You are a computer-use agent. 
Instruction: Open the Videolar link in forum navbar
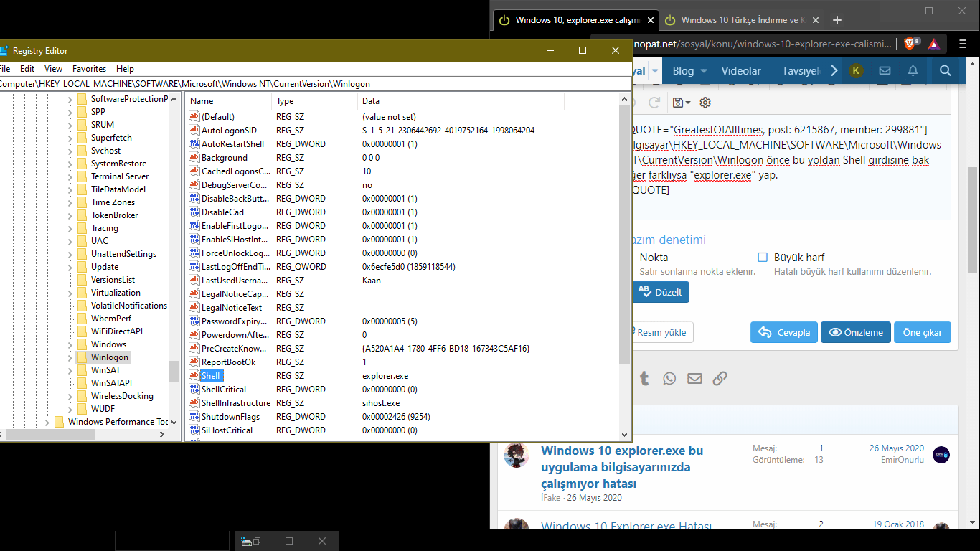(741, 70)
